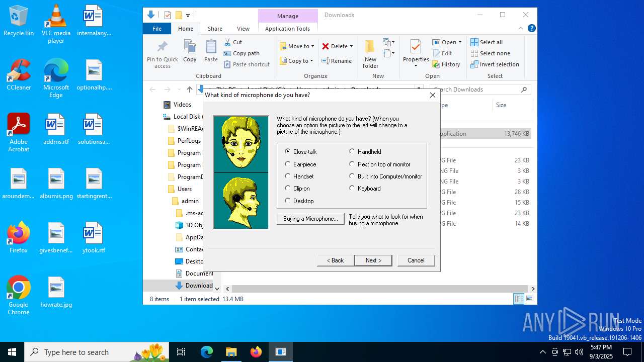This screenshot has height=362, width=644.
Task: Select Rest on top of monitor option
Action: coord(380,164)
